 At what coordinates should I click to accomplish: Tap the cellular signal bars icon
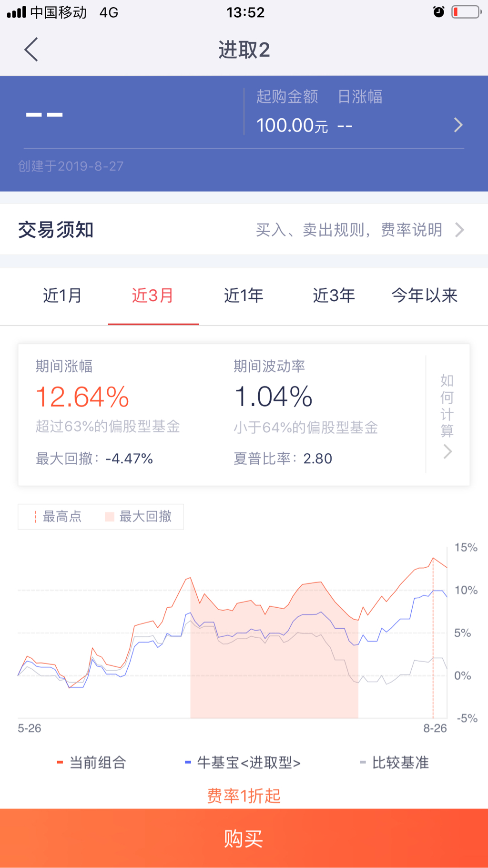pyautogui.click(x=16, y=12)
